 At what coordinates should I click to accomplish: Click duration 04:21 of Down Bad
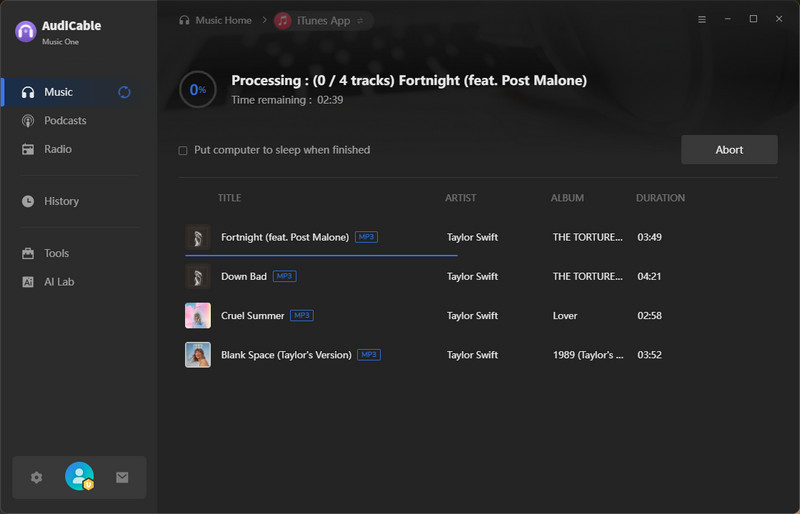tap(649, 277)
